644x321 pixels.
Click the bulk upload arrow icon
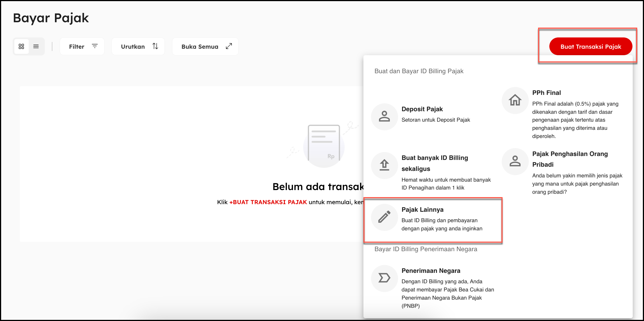[x=384, y=165]
